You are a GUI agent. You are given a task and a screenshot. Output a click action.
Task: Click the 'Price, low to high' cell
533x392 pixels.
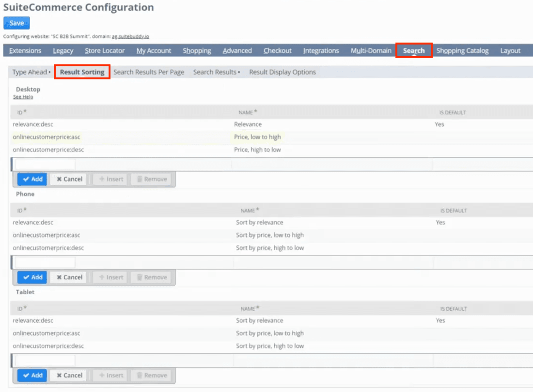click(257, 137)
